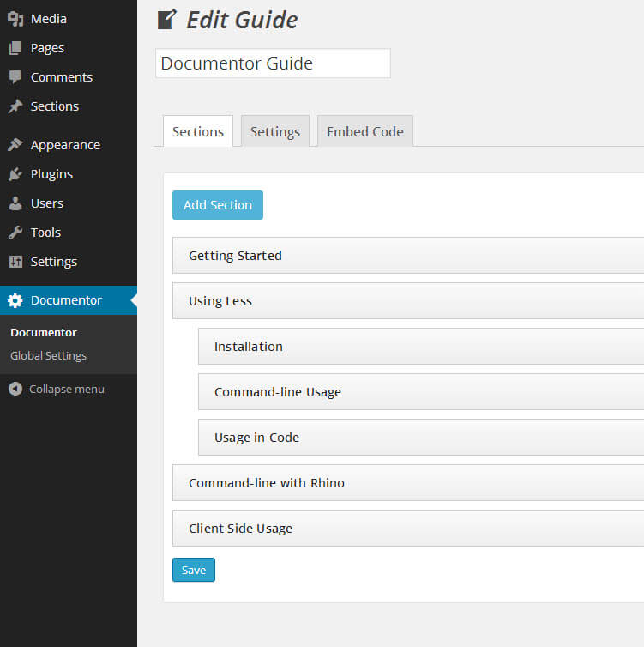Image resolution: width=644 pixels, height=647 pixels.
Task: Click the Documentor gear icon
Action: point(15,300)
